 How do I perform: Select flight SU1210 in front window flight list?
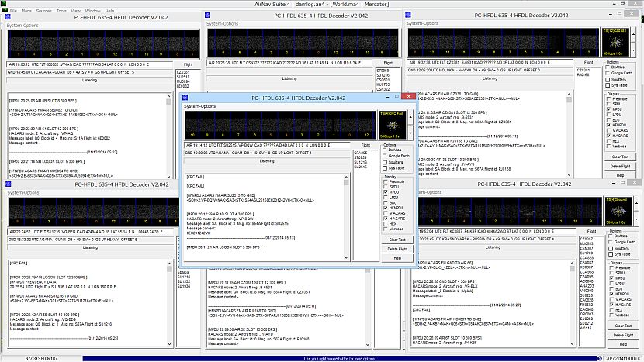point(361,162)
